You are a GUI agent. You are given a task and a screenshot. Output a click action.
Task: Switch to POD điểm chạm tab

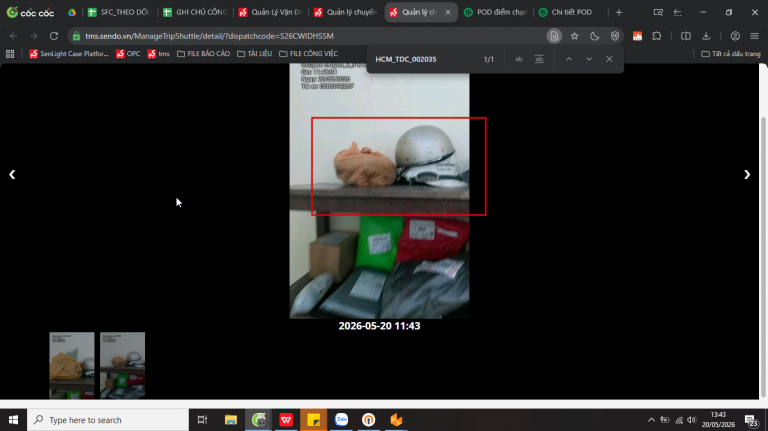coord(496,12)
